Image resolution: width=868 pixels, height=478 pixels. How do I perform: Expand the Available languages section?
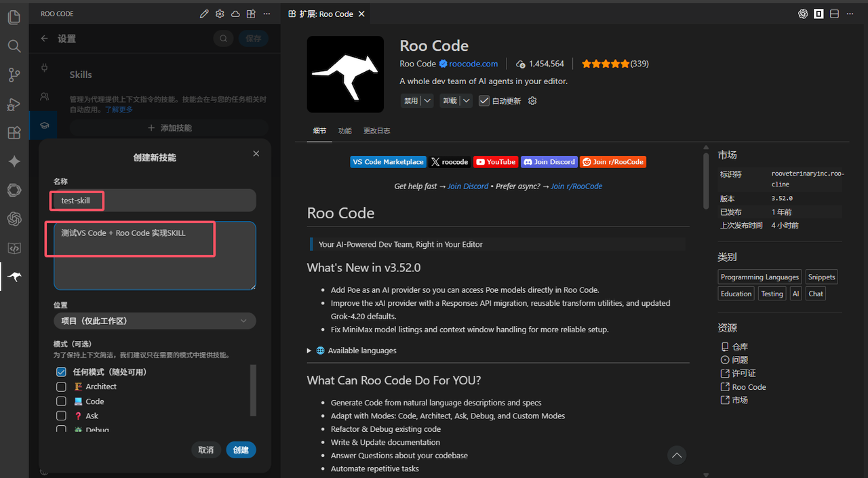(352, 351)
